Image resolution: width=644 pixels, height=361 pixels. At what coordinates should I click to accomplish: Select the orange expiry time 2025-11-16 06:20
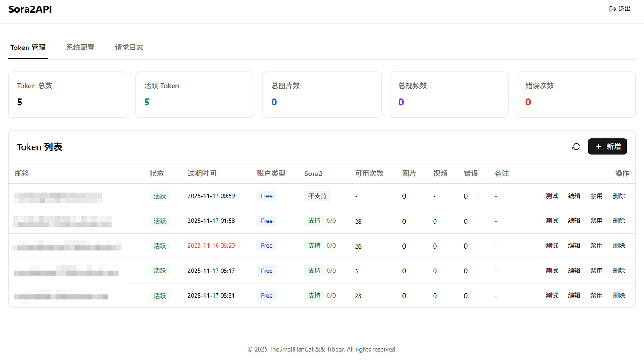click(211, 246)
